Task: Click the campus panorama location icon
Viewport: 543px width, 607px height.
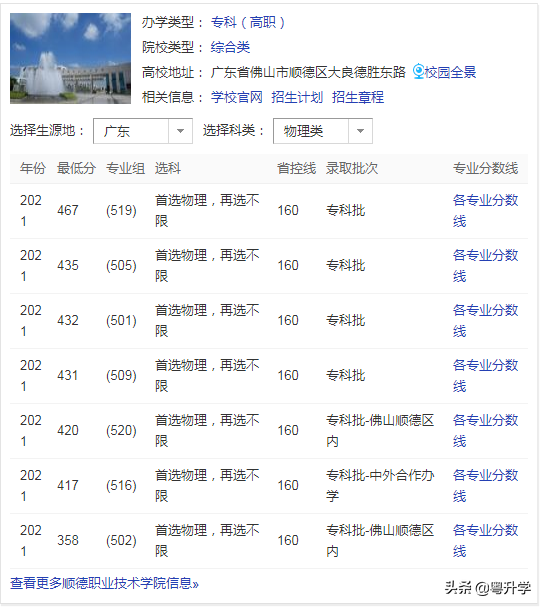Action: coord(418,72)
